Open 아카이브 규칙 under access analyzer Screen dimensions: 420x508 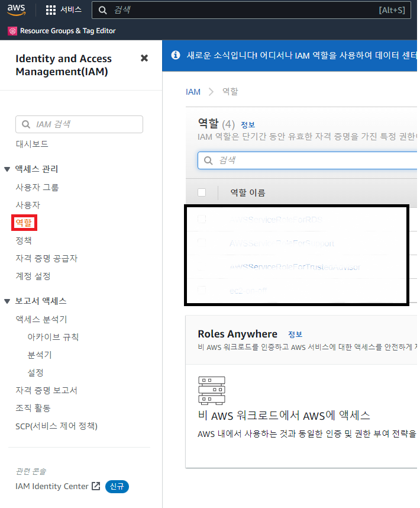tap(53, 337)
